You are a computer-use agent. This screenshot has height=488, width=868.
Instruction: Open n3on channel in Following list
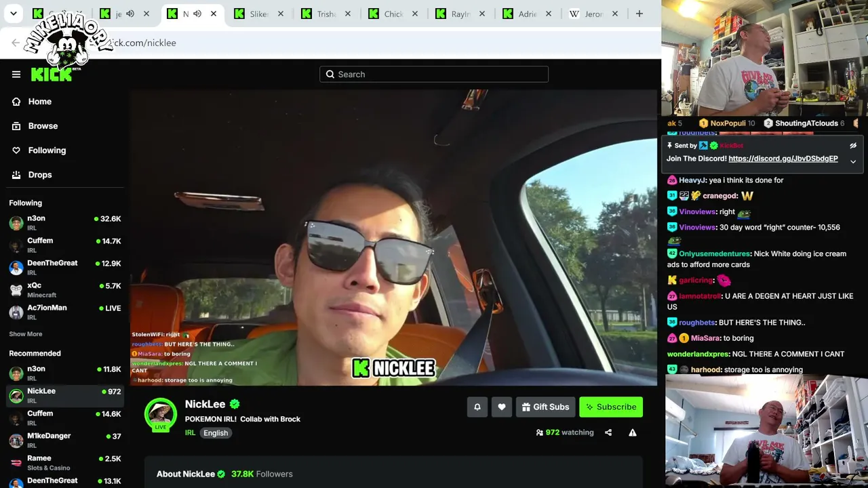(65, 223)
